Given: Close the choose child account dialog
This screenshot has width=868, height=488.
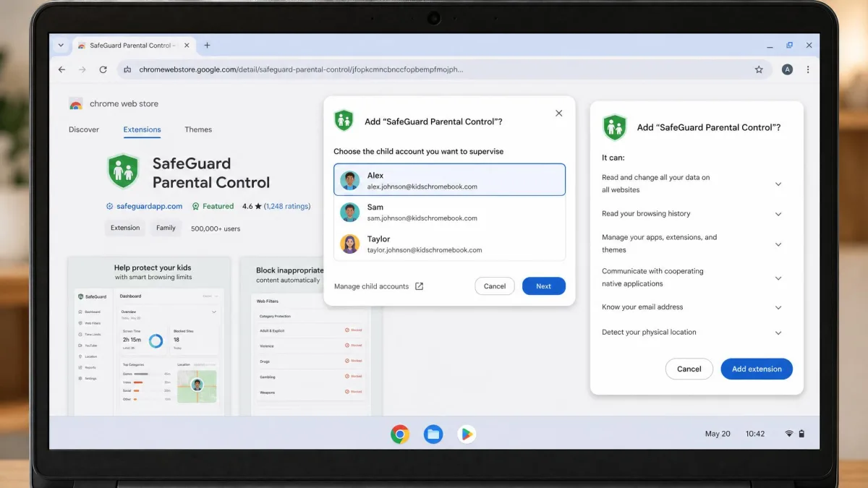Looking at the screenshot, I should coord(558,114).
